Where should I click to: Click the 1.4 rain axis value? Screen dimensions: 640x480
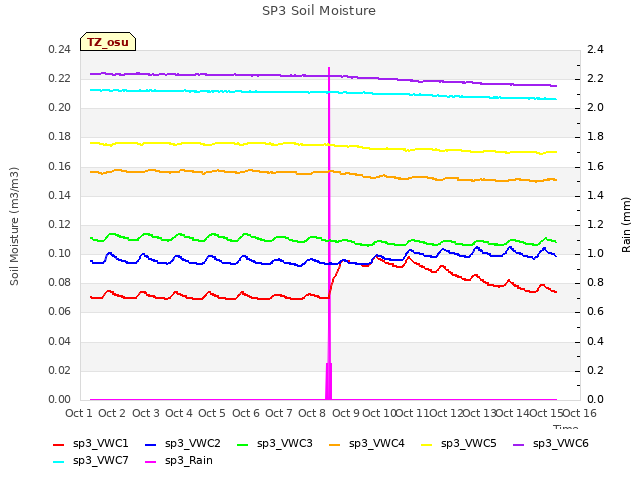[x=595, y=196]
